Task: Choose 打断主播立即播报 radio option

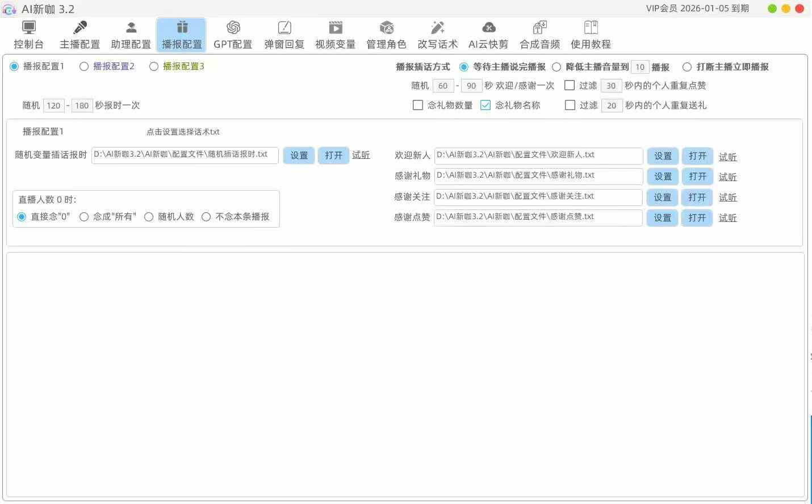Action: 687,67
